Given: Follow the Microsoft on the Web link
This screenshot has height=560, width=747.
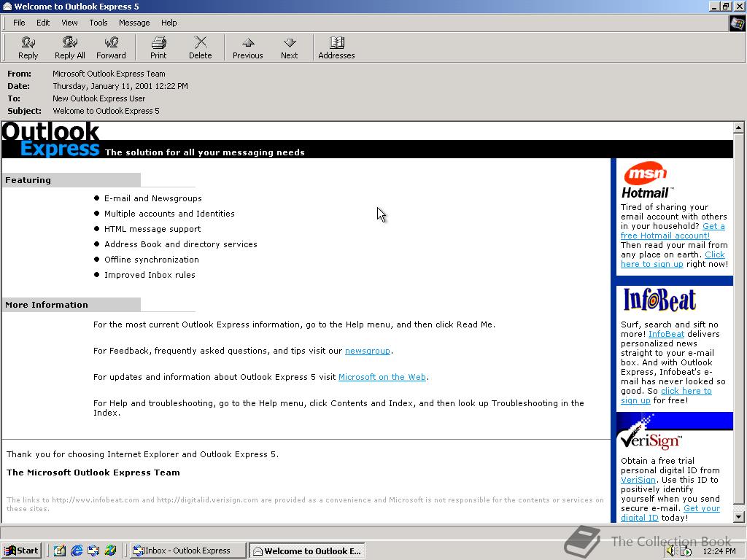Looking at the screenshot, I should click(x=382, y=377).
